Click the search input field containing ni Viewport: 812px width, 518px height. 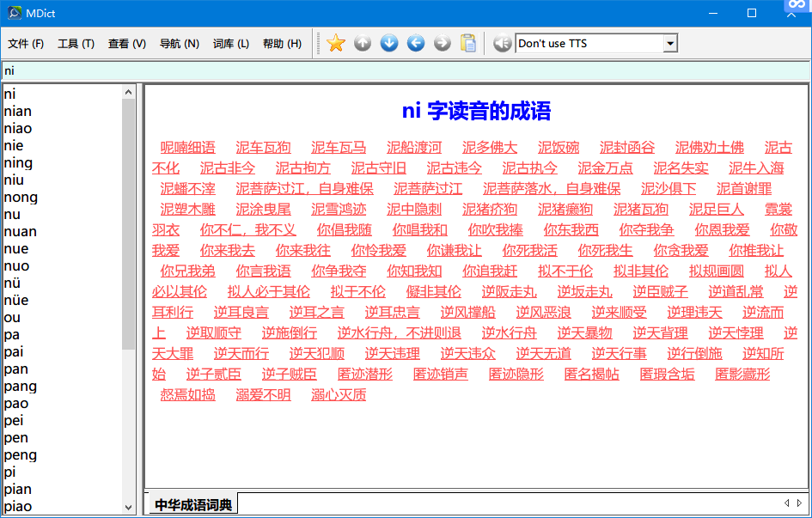coord(406,71)
